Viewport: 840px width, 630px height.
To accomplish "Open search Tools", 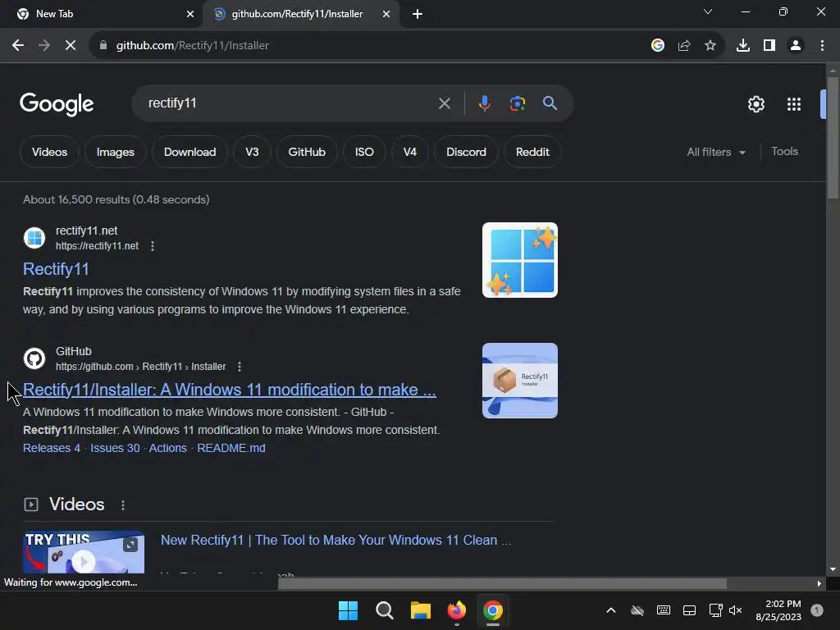I will click(x=784, y=152).
